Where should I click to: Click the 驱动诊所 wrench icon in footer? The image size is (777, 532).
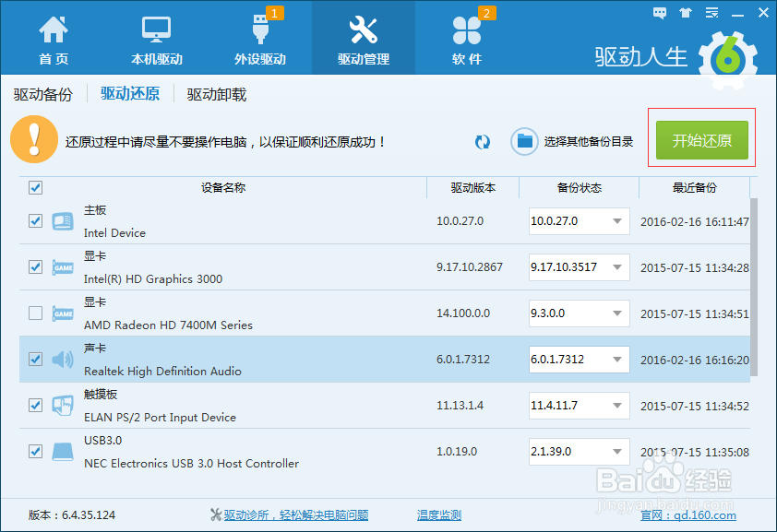[x=216, y=514]
